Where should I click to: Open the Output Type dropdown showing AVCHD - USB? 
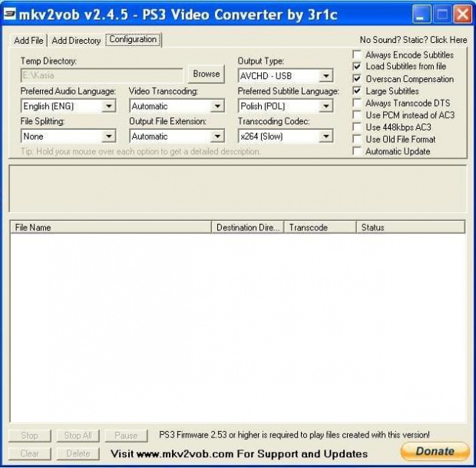pyautogui.click(x=286, y=75)
